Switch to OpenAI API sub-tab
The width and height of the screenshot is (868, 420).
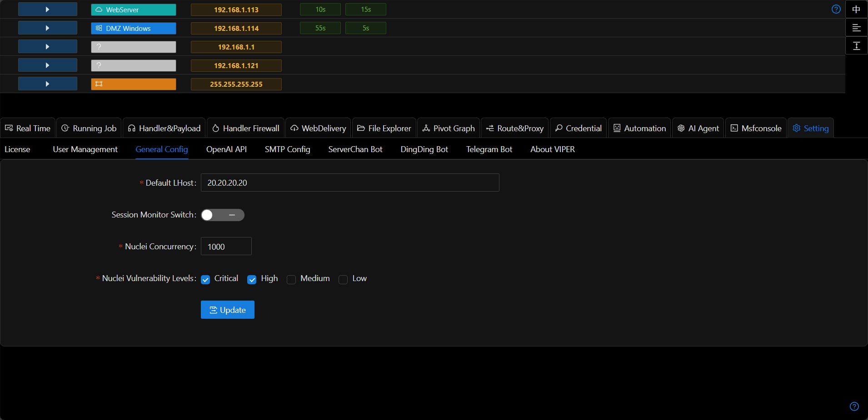pos(226,149)
